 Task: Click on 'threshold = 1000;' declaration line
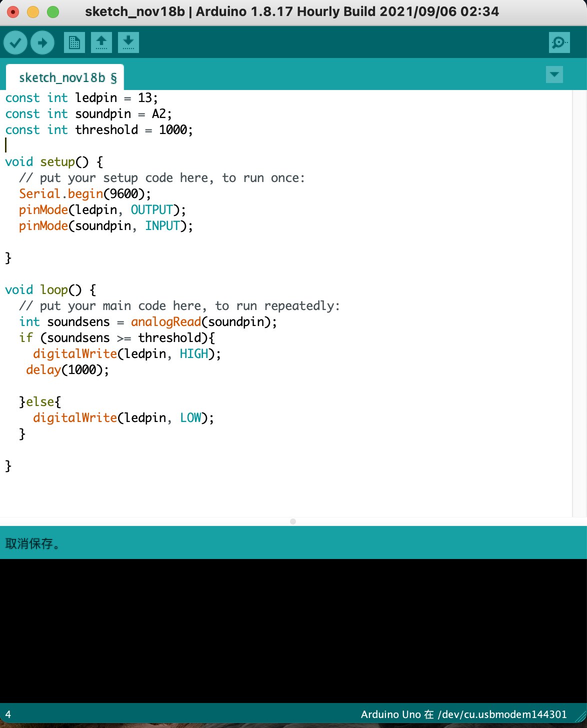(99, 130)
